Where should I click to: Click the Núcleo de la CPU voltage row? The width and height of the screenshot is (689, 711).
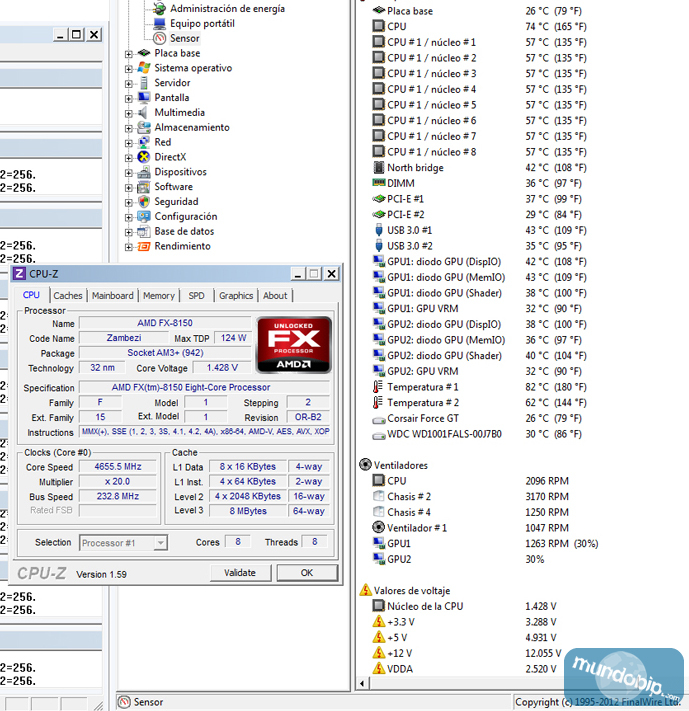pos(464,606)
